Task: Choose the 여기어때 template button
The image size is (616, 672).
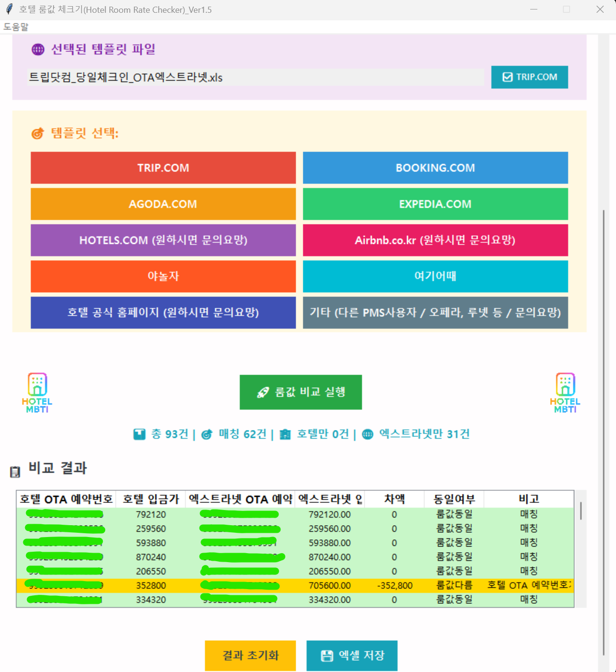Action: (435, 276)
